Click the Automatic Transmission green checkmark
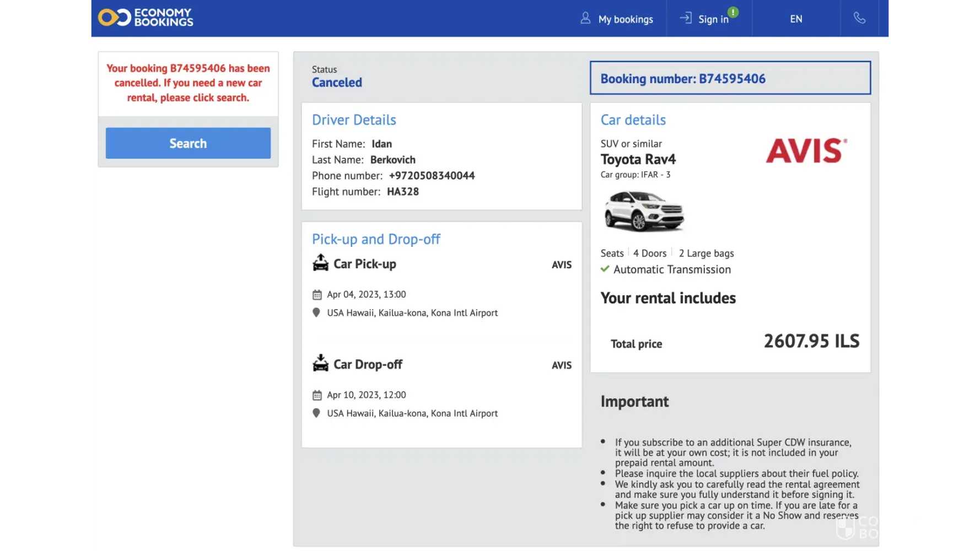 click(x=605, y=269)
